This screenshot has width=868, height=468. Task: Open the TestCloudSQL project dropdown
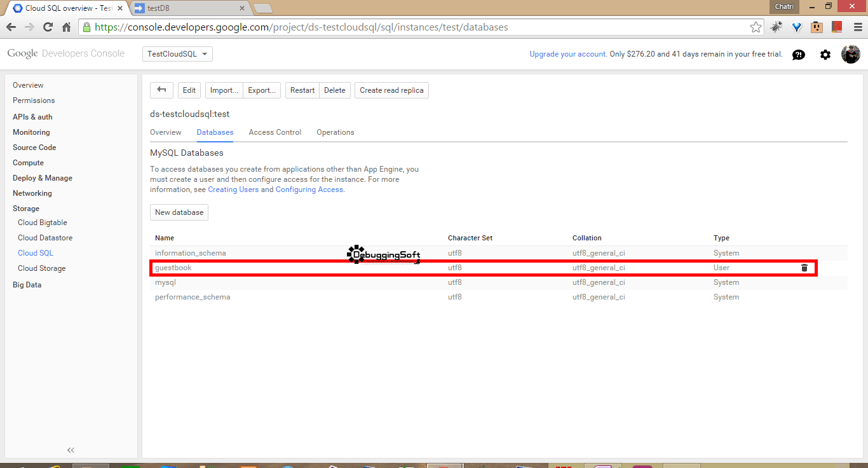pyautogui.click(x=177, y=54)
